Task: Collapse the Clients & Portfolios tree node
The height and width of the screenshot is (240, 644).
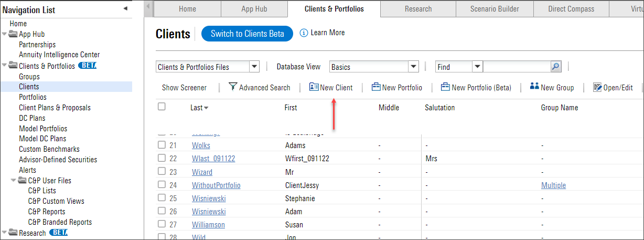Action: point(5,66)
